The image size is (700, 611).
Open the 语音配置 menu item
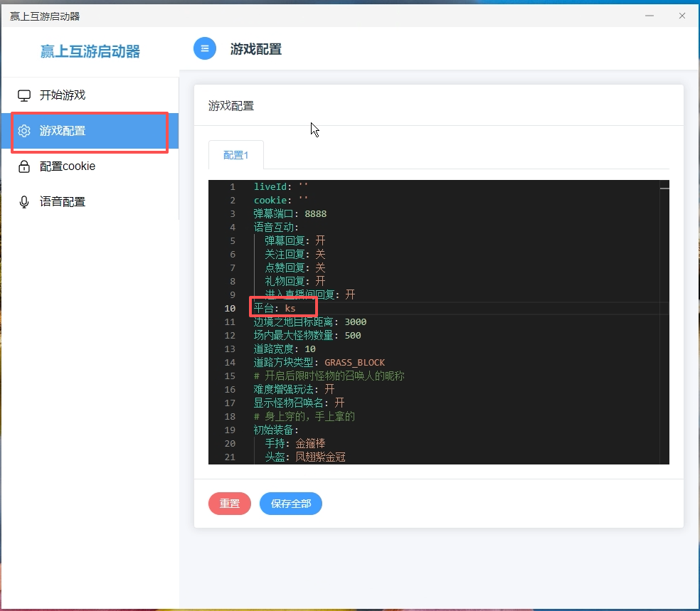coord(63,202)
